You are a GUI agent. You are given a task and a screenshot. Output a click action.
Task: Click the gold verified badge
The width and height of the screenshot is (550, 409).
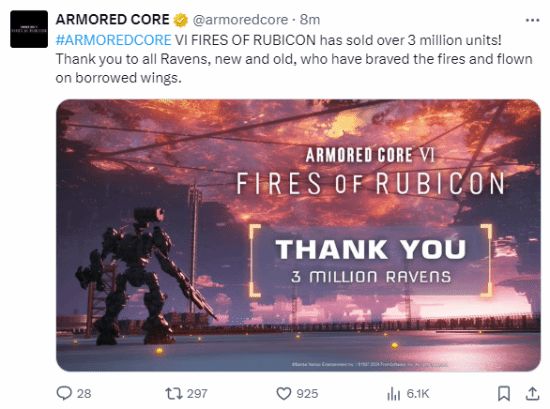point(181,20)
